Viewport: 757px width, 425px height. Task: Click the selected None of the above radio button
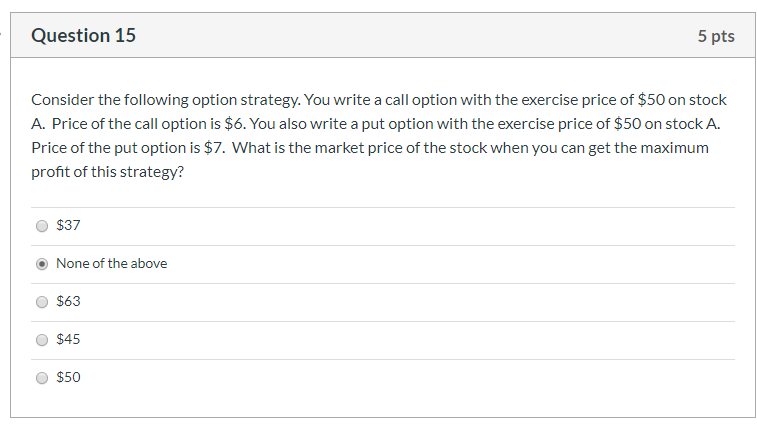pyautogui.click(x=42, y=264)
